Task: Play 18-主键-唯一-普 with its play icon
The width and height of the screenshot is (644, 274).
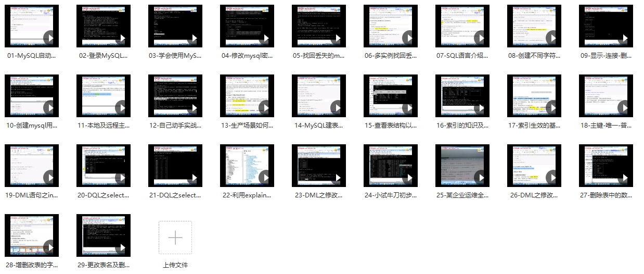Action: point(624,108)
